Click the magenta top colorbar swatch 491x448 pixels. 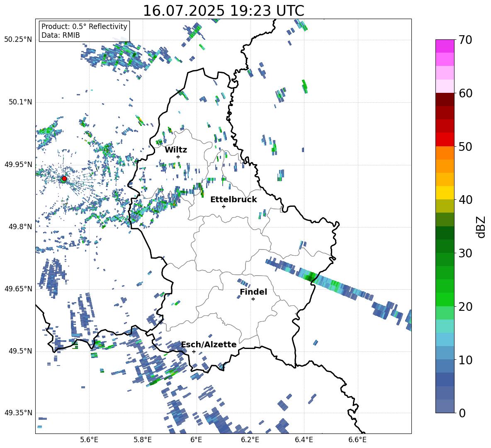coord(445,46)
